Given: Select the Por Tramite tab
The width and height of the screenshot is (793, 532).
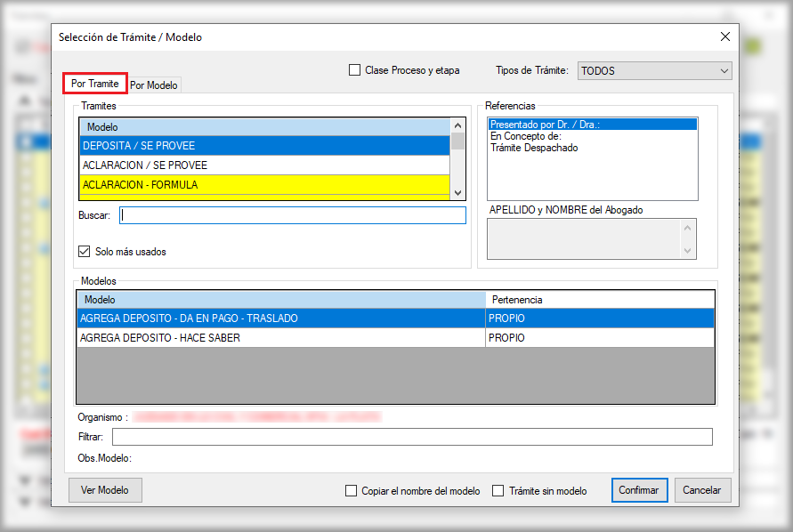Looking at the screenshot, I should point(94,84).
